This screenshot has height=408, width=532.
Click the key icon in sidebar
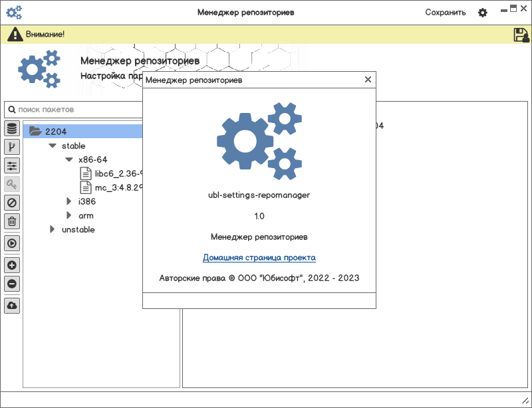12,185
